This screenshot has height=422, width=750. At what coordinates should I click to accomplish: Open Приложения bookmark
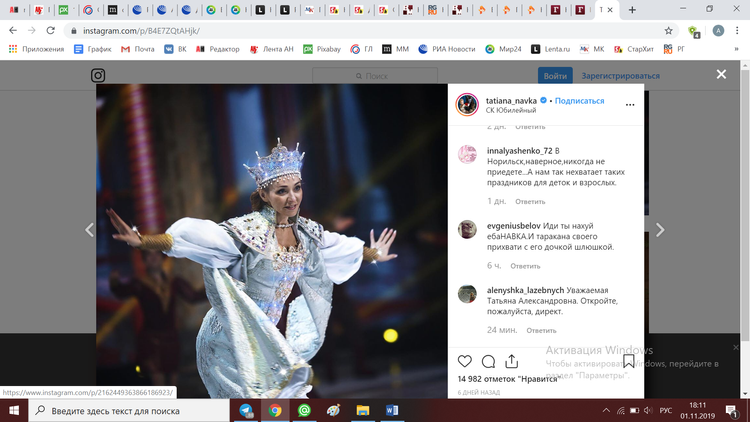36,49
